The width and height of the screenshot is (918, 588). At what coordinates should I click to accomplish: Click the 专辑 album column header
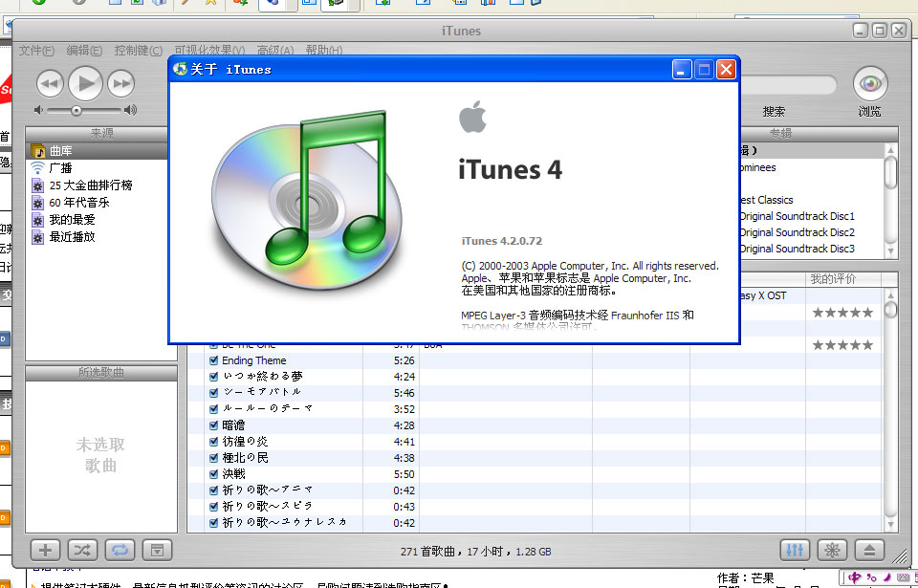[x=780, y=134]
